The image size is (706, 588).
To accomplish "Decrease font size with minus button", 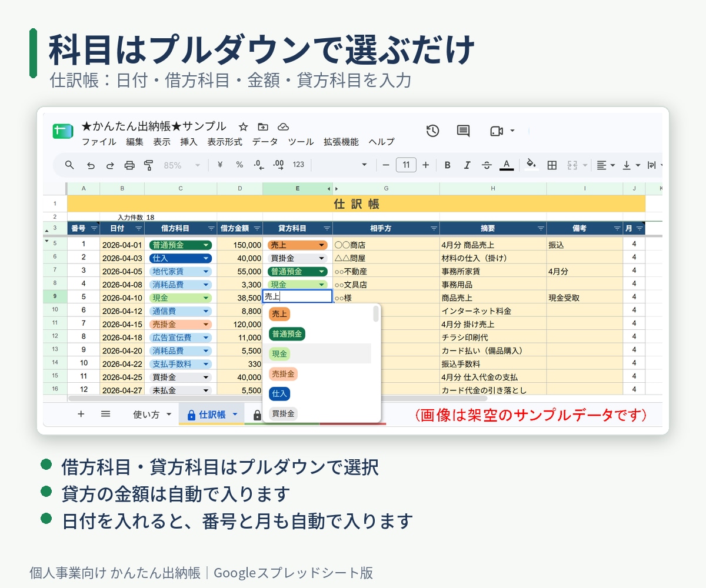I will pos(386,165).
